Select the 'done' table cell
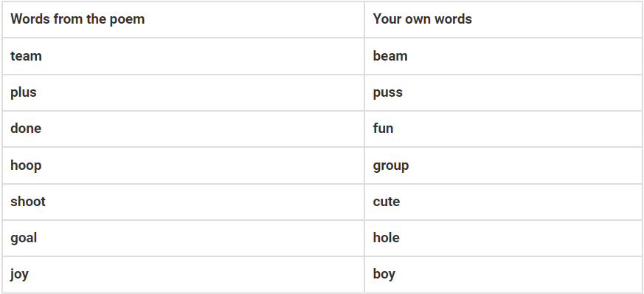This screenshot has height=294, width=644. 183,129
